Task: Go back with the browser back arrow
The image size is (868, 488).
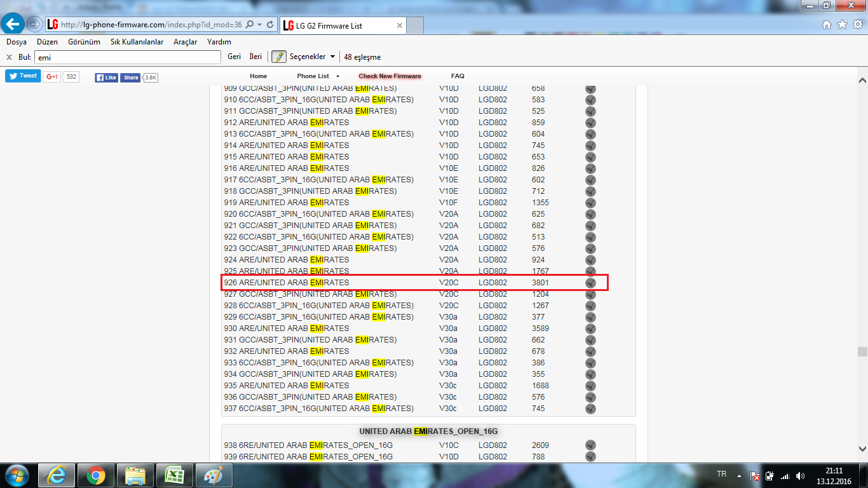Action: point(14,24)
